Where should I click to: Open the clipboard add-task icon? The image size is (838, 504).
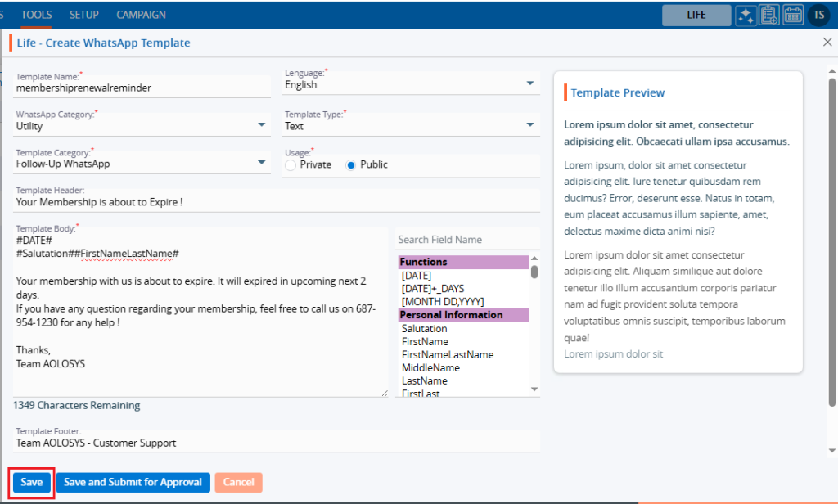[x=769, y=15]
